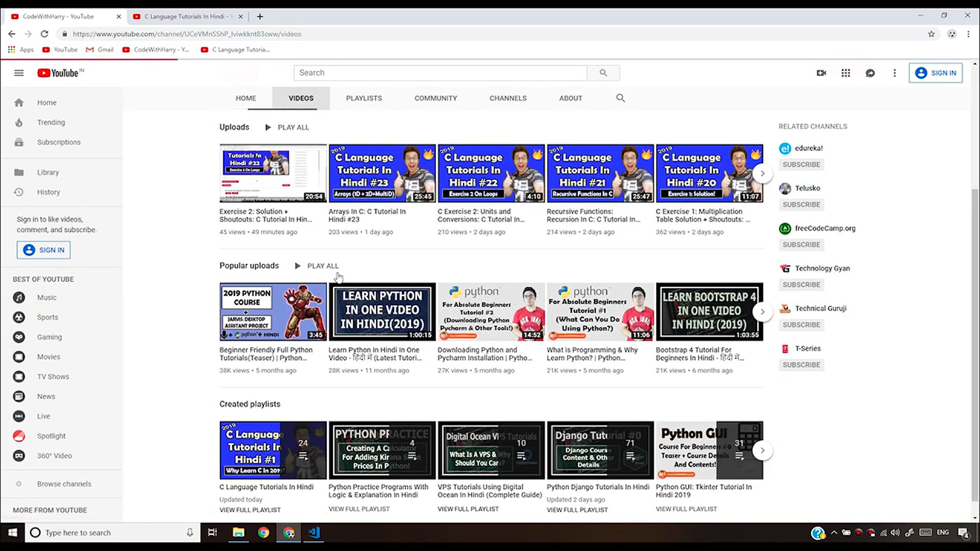
Task: Open YouTube bookmark in bookmarks bar
Action: coord(60,49)
